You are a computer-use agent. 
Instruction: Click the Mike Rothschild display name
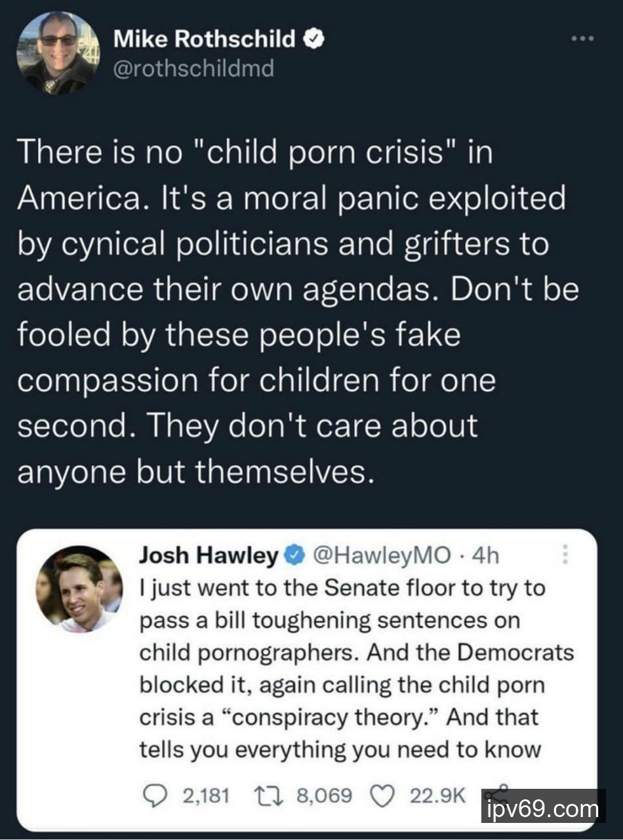205,40
